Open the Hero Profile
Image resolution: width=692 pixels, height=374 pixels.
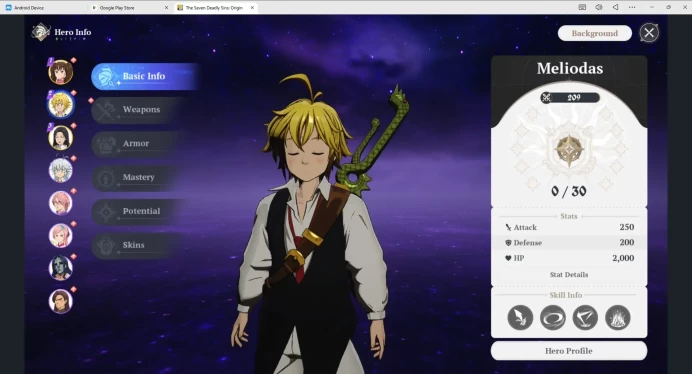[569, 351]
